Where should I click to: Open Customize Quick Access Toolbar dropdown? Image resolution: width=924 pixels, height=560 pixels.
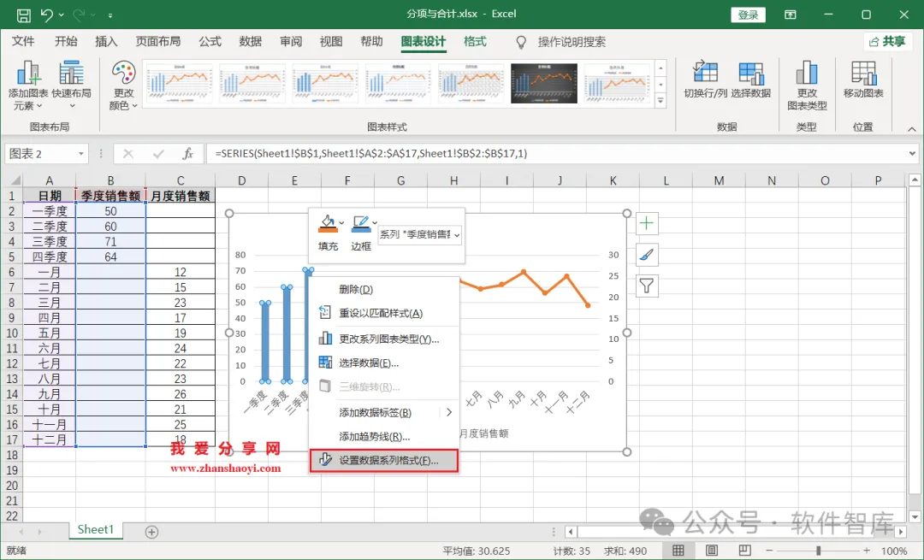[x=110, y=15]
